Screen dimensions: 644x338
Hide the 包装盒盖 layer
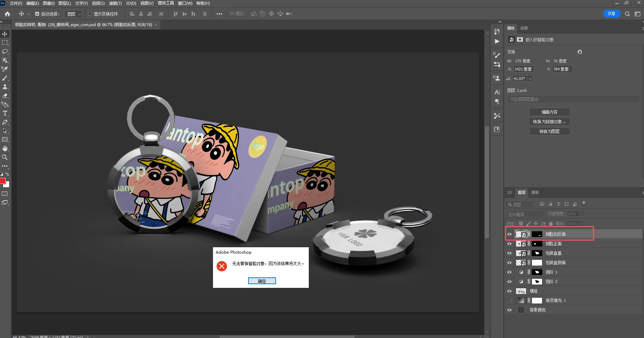509,253
